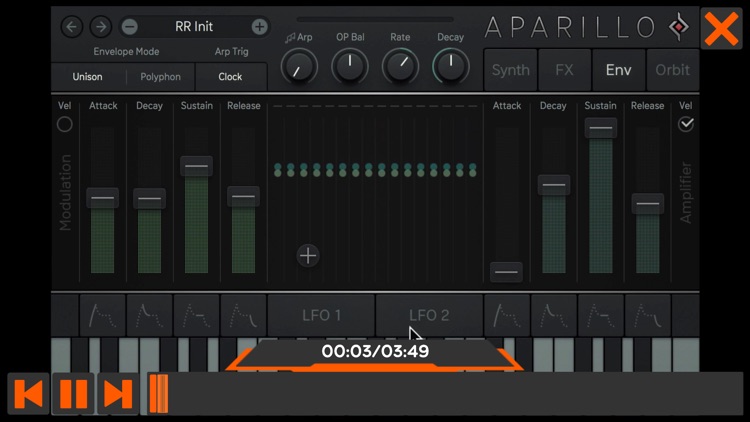
Task: Select Modulation sustain envelope shape icon
Action: click(196, 315)
